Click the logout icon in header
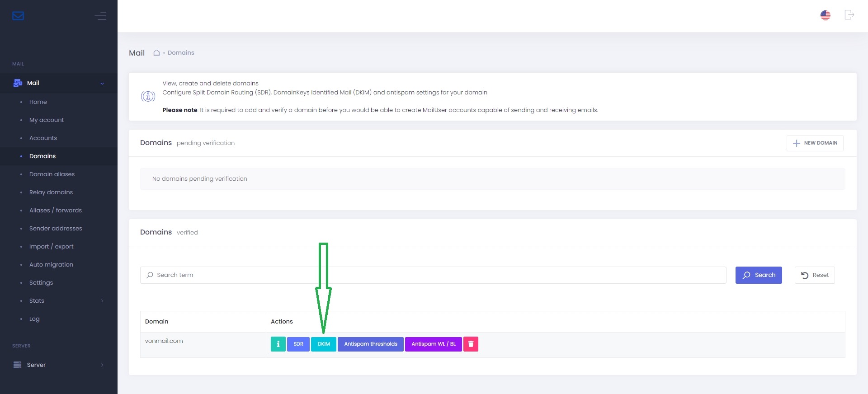 pos(849,15)
